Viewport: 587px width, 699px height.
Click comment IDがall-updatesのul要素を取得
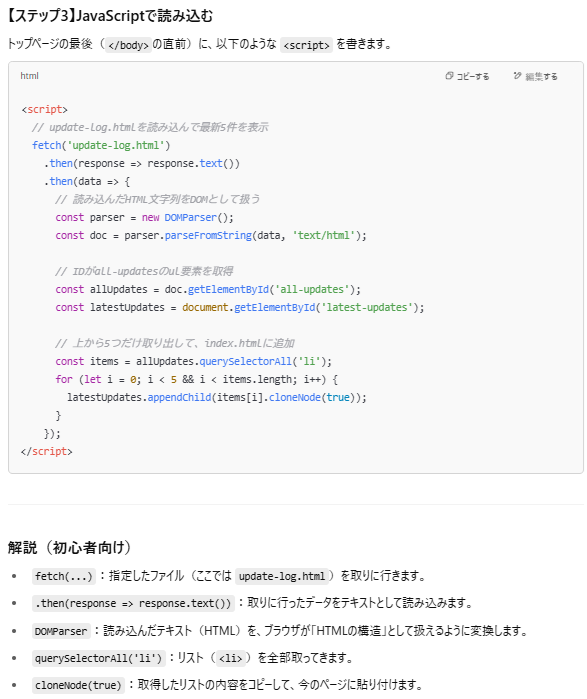click(x=144, y=271)
